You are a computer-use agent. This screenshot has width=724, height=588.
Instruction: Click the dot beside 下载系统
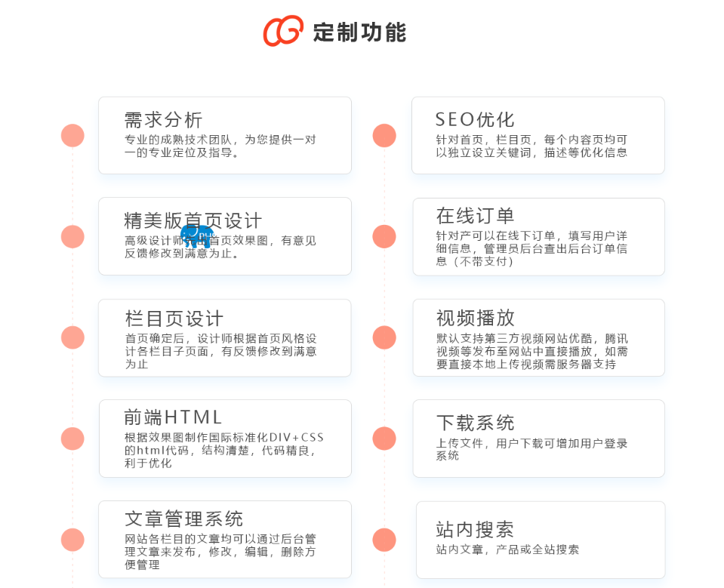384,439
